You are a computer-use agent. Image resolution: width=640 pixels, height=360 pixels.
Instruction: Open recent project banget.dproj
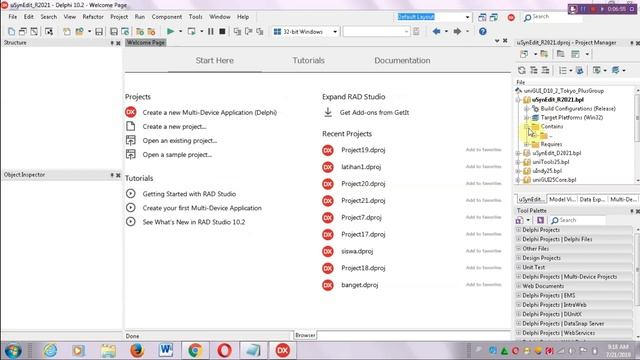point(360,285)
